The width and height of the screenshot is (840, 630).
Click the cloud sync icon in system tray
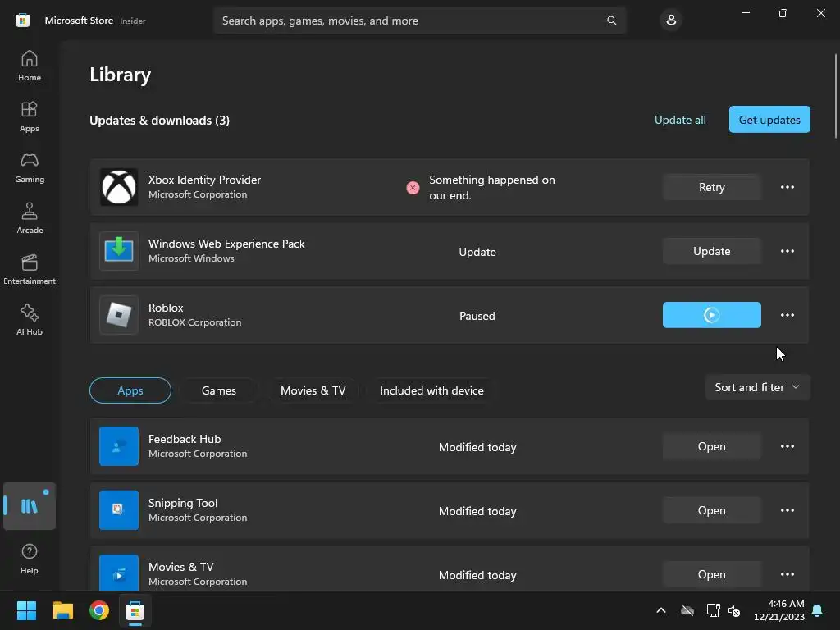[x=687, y=610]
